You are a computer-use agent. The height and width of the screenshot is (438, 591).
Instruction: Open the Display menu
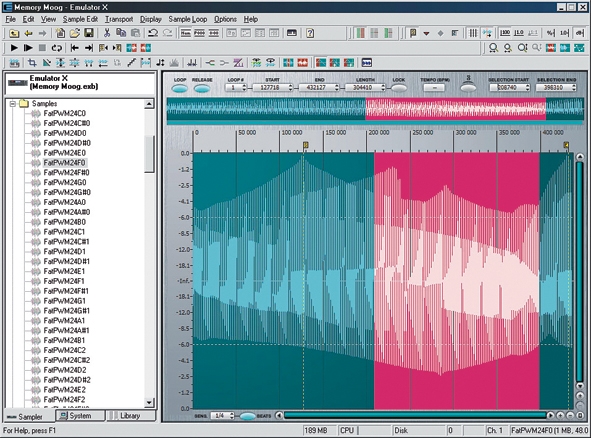[151, 19]
